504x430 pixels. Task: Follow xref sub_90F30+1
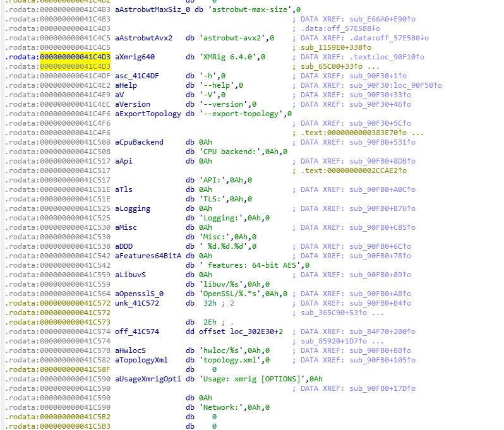point(378,76)
